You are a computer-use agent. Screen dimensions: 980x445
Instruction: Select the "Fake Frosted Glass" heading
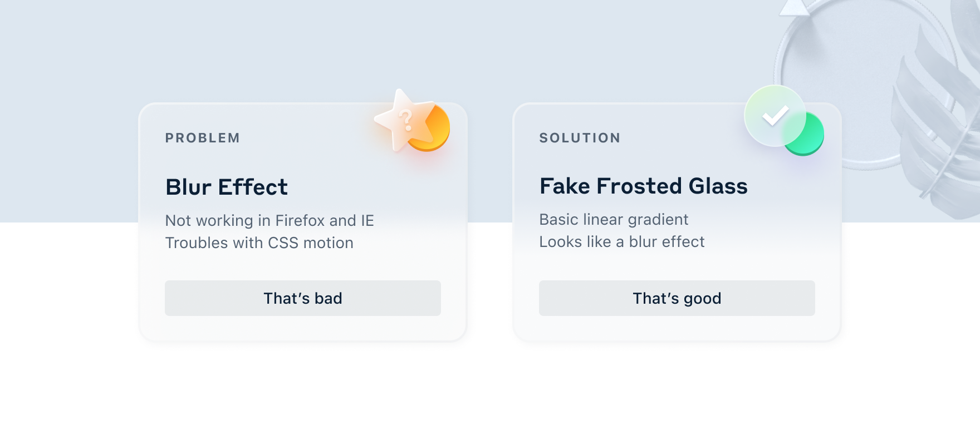[x=643, y=186]
